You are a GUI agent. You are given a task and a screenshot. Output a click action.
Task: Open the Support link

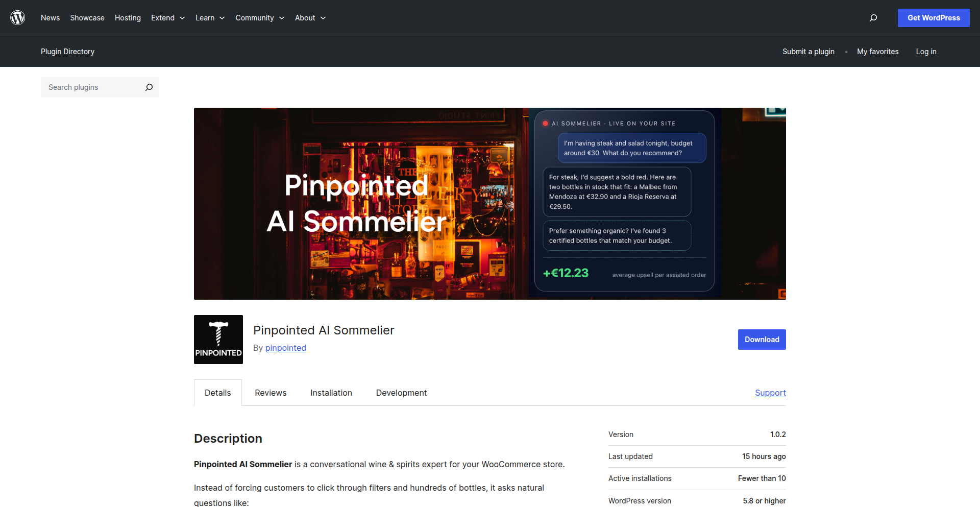[x=770, y=393]
